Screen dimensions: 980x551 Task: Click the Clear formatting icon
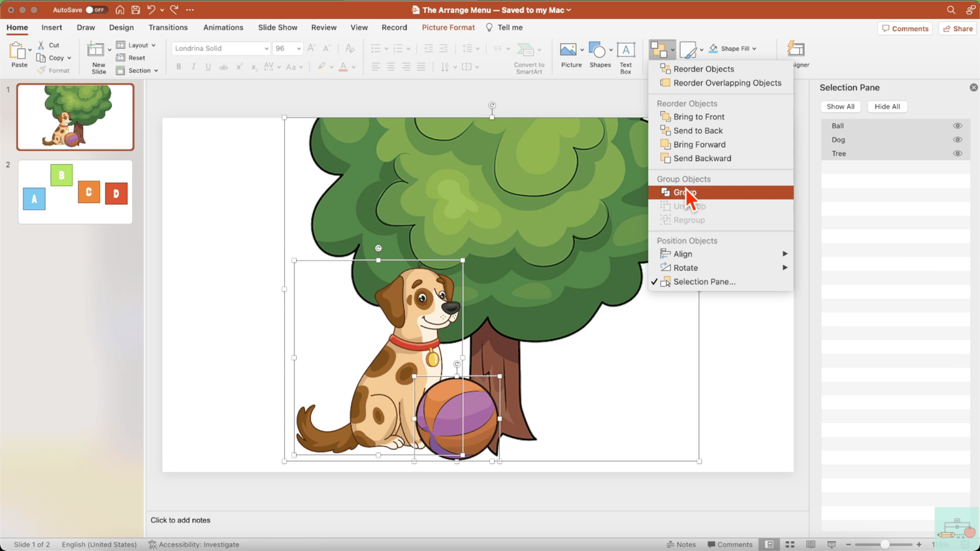350,48
